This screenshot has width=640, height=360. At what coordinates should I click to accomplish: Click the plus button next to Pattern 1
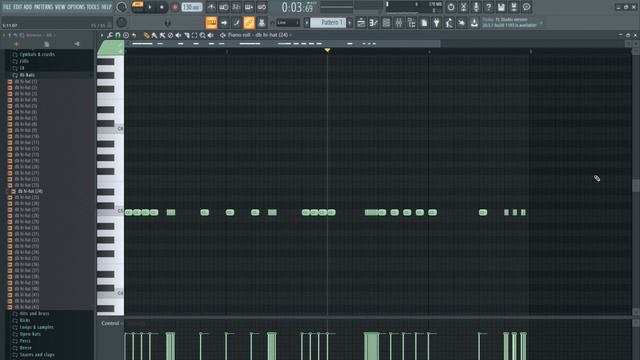(x=349, y=22)
